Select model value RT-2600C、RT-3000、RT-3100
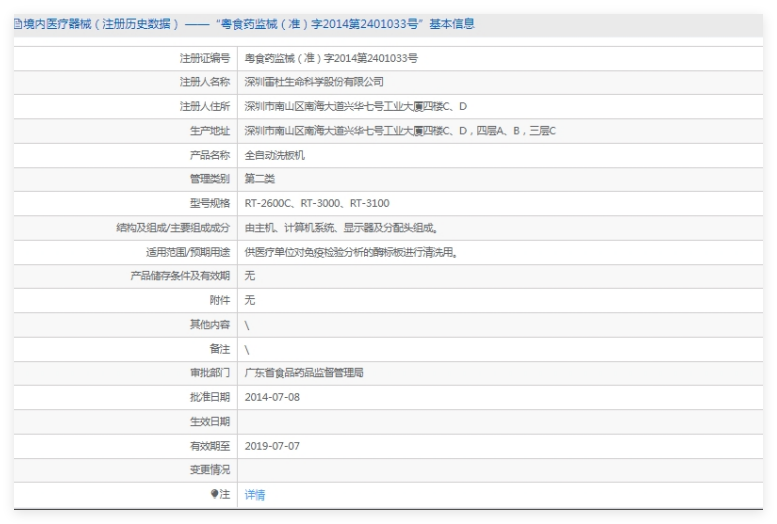The height and width of the screenshot is (524, 777). click(317, 203)
